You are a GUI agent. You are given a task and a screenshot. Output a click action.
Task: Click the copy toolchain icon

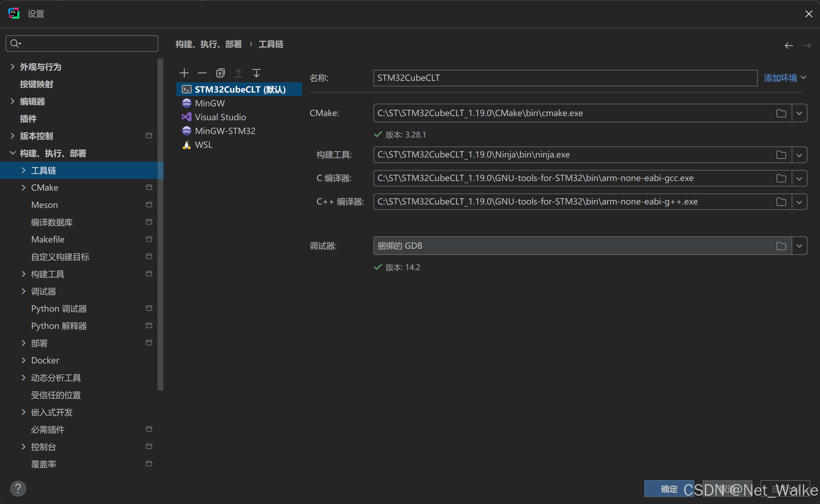[x=220, y=73]
